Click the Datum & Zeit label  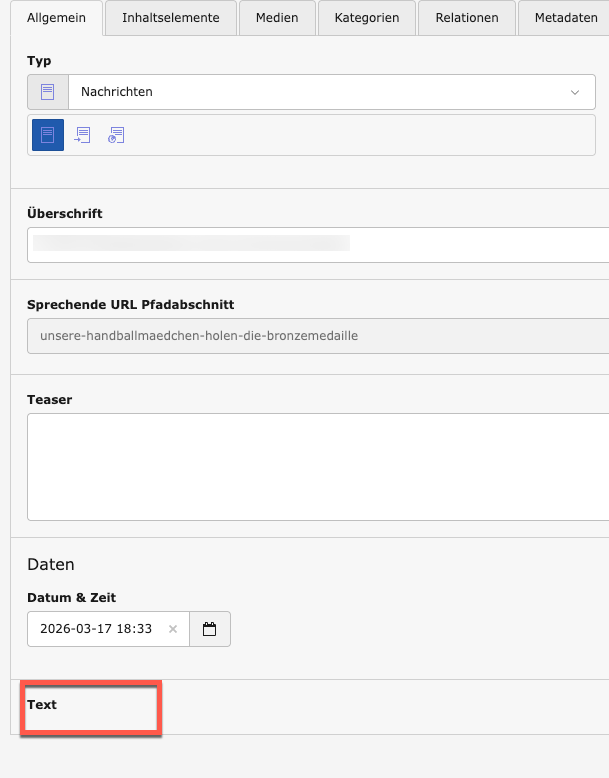pyautogui.click(x=71, y=598)
